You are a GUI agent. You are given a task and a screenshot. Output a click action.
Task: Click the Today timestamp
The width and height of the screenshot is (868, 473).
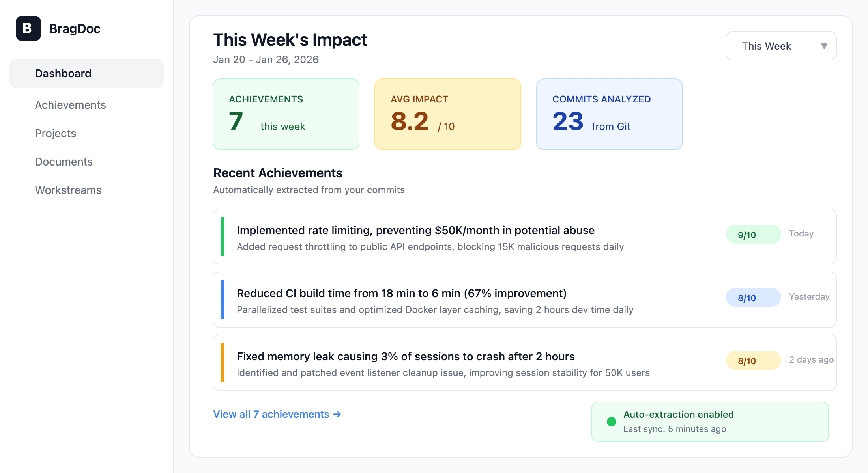tap(801, 234)
